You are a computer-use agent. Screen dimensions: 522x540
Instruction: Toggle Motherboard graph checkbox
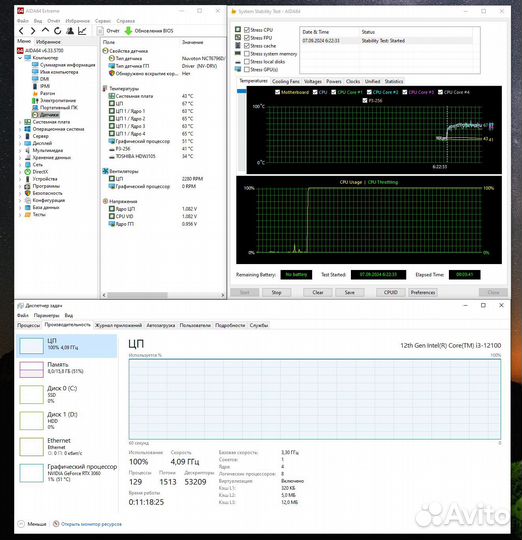tap(278, 92)
